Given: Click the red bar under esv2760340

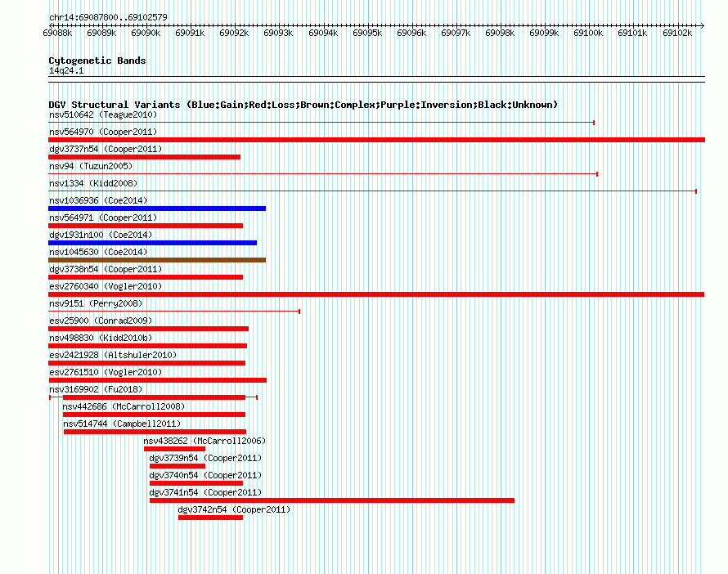Looking at the screenshot, I should coord(376,294).
